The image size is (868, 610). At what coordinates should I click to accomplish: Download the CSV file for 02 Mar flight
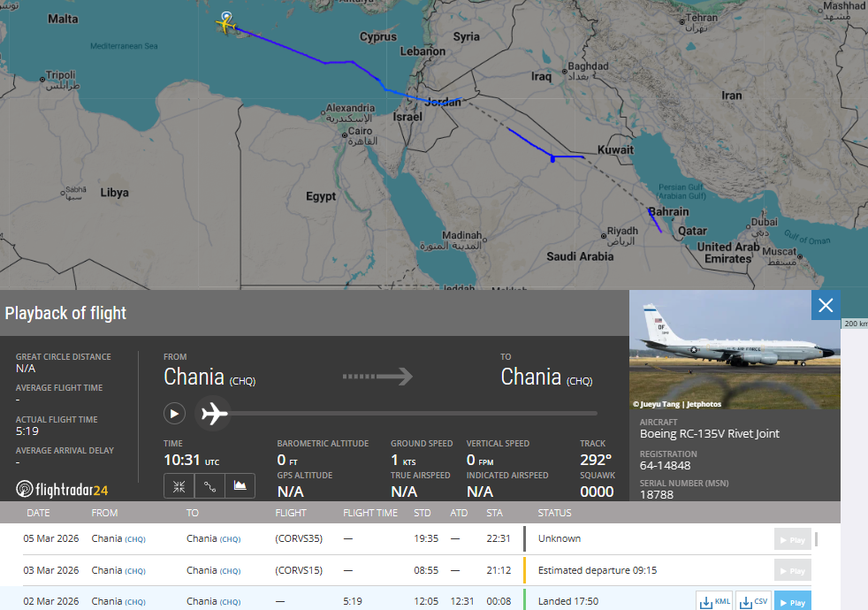754,601
